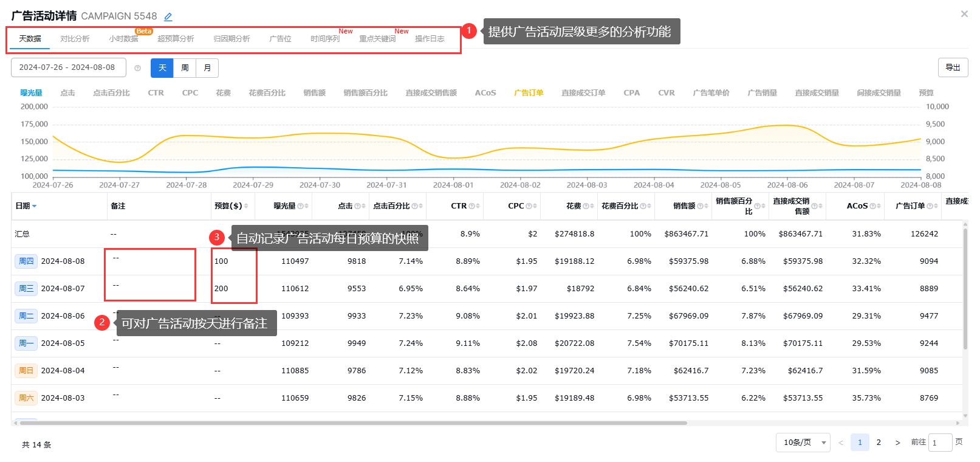Click the ACoS column help icon
980x462 pixels.
point(872,206)
